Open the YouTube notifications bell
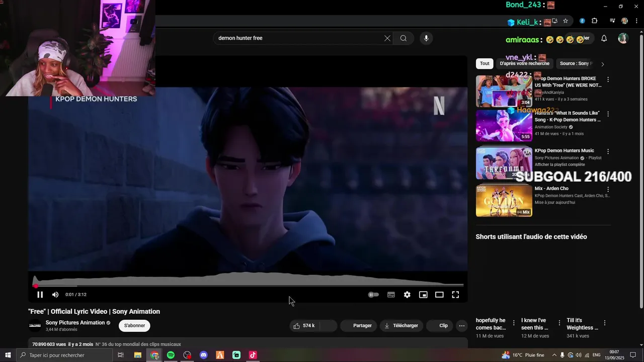The image size is (644, 362). (x=604, y=38)
